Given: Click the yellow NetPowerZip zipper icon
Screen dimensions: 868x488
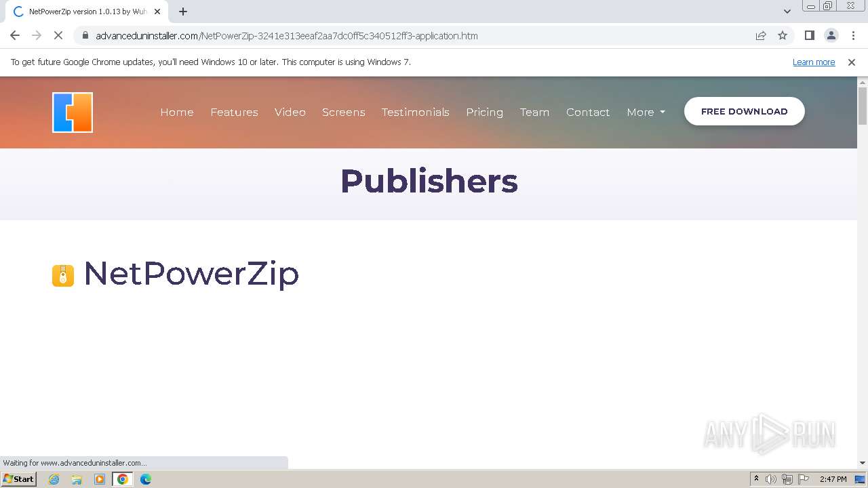Looking at the screenshot, I should (x=63, y=275).
